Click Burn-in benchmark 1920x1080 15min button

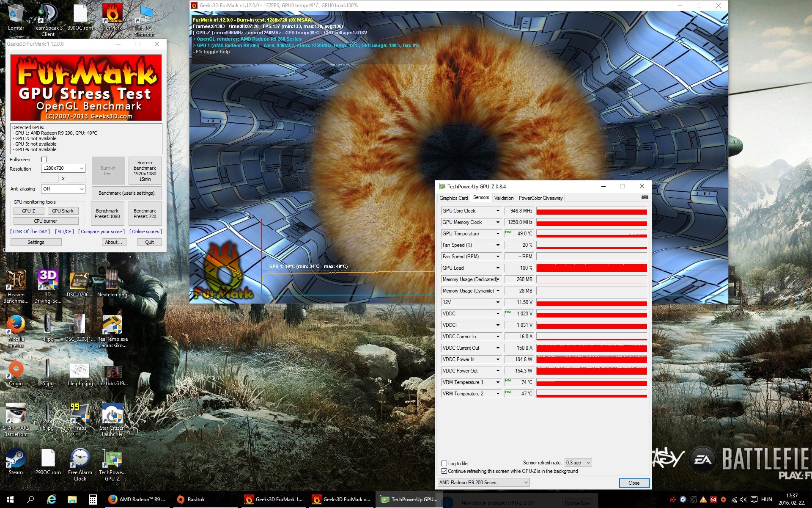[145, 171]
